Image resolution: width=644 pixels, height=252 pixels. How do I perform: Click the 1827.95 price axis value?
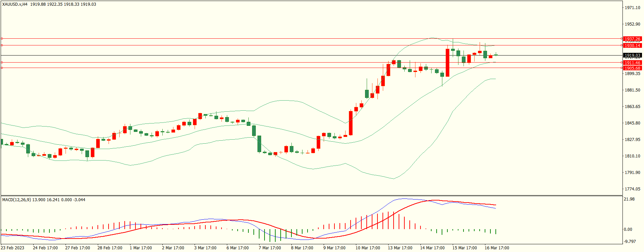[x=632, y=140]
